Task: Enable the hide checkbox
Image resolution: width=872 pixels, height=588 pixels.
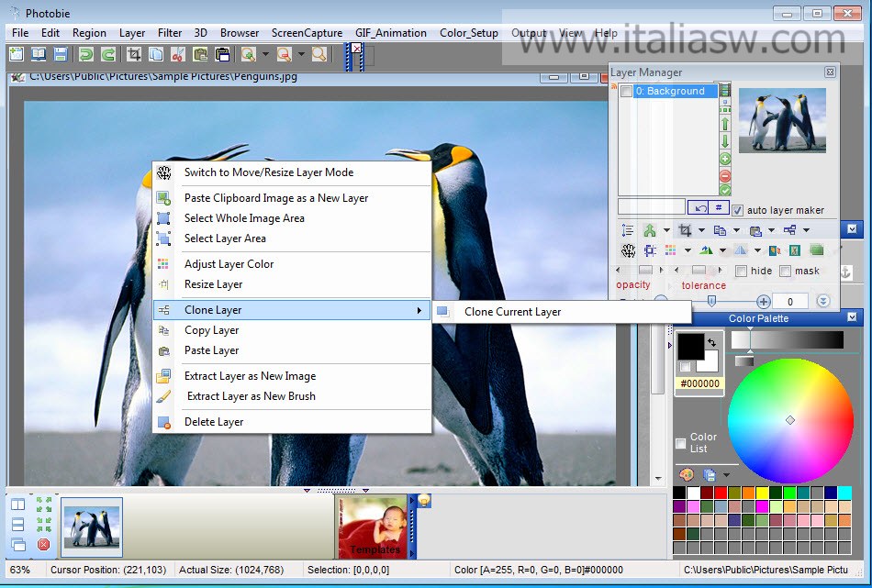Action: [x=741, y=271]
